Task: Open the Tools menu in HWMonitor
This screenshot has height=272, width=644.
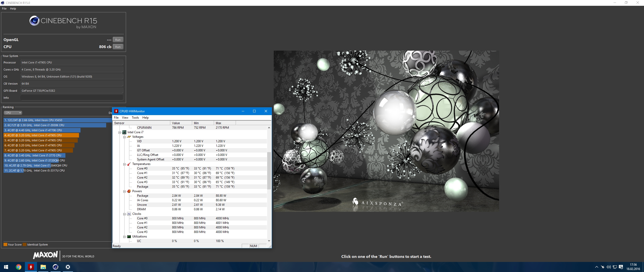Action: [135, 118]
